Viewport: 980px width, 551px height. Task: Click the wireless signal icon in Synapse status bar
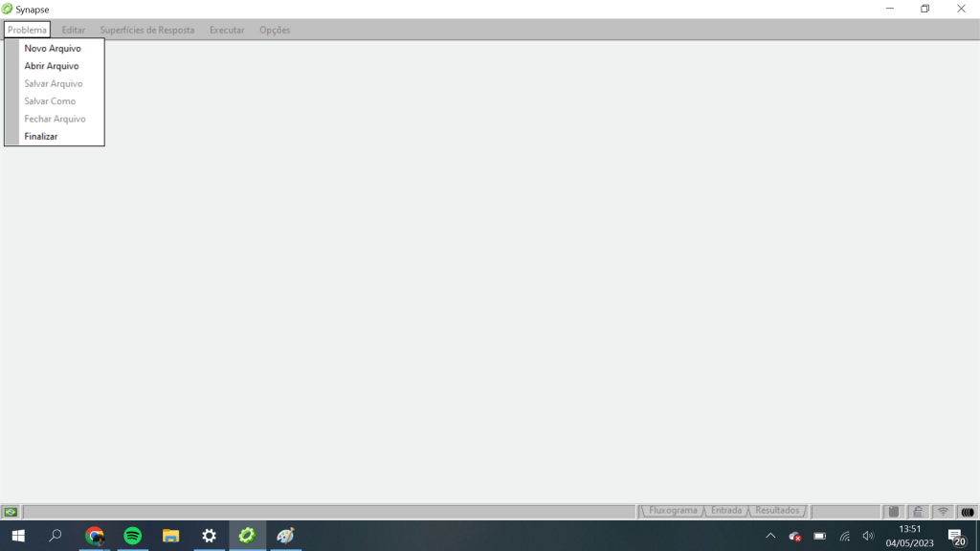click(943, 512)
